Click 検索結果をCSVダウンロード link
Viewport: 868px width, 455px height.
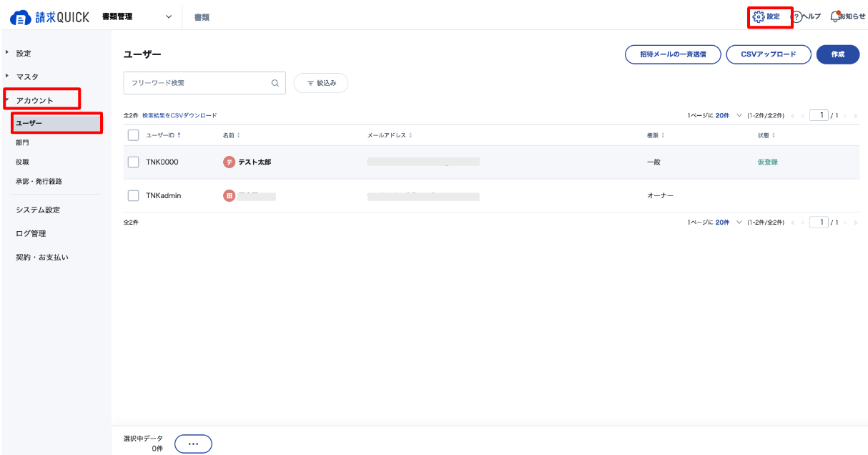tap(179, 115)
